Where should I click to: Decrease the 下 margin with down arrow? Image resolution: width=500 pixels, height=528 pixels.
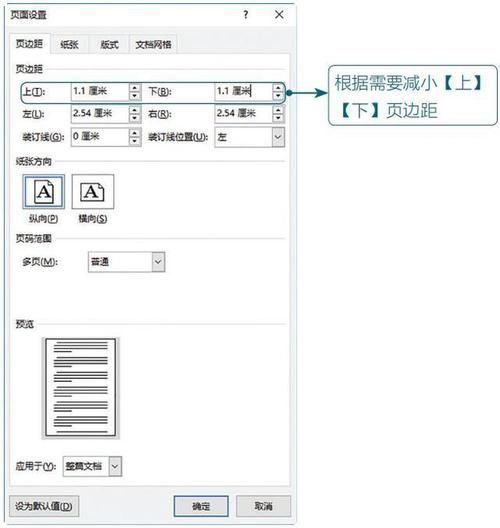[278, 96]
